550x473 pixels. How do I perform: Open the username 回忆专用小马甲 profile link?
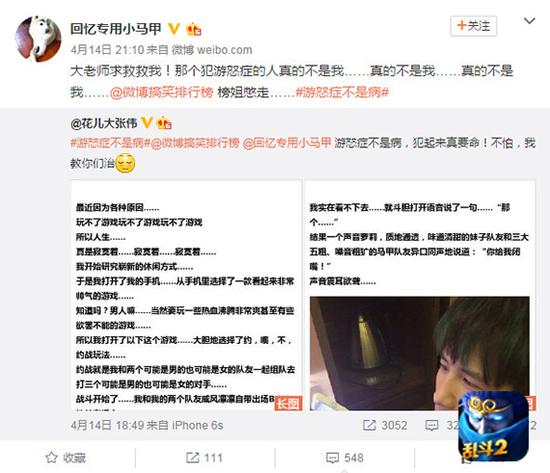pyautogui.click(x=116, y=29)
